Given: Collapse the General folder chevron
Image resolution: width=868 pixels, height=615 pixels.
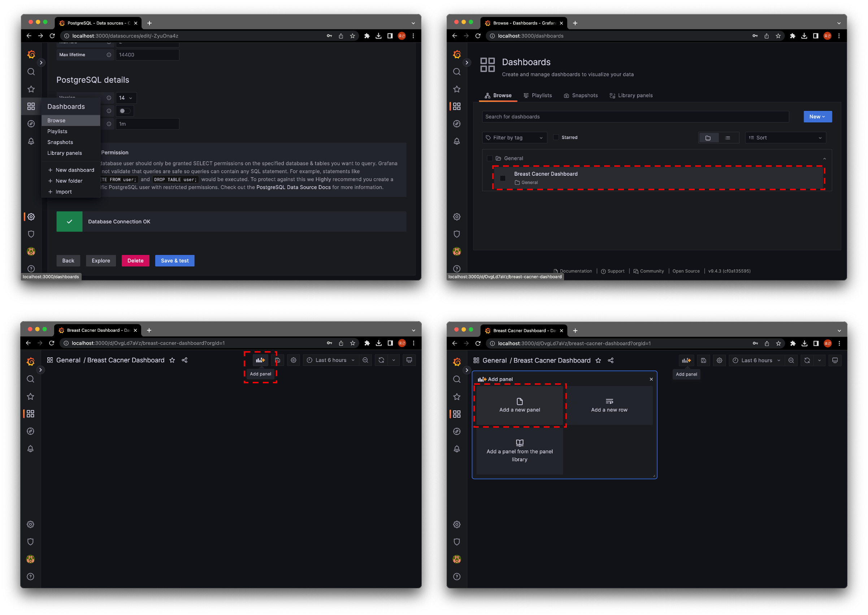Looking at the screenshot, I should (824, 159).
